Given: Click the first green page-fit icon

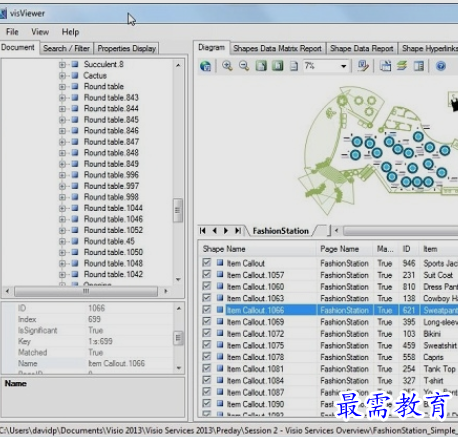Looking at the screenshot, I should click(261, 66).
